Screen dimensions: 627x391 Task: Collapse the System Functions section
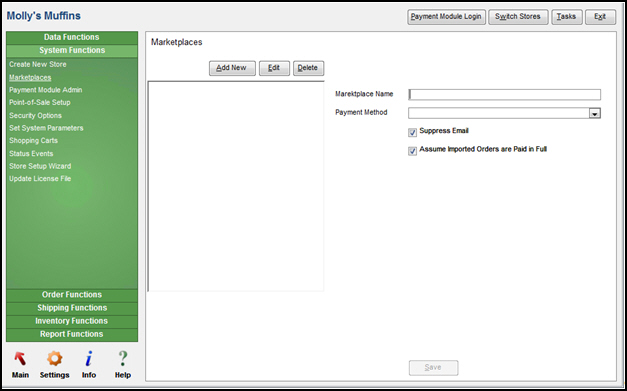[x=72, y=50]
